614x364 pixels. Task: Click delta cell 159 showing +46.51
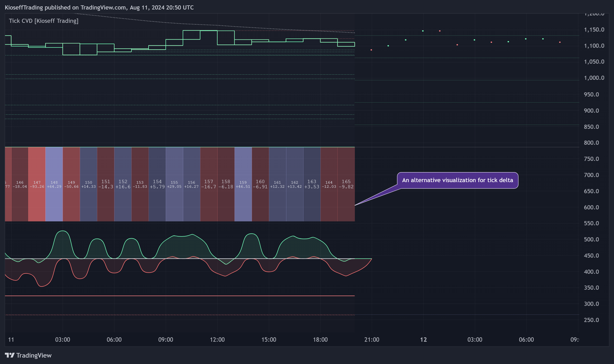[x=243, y=184]
